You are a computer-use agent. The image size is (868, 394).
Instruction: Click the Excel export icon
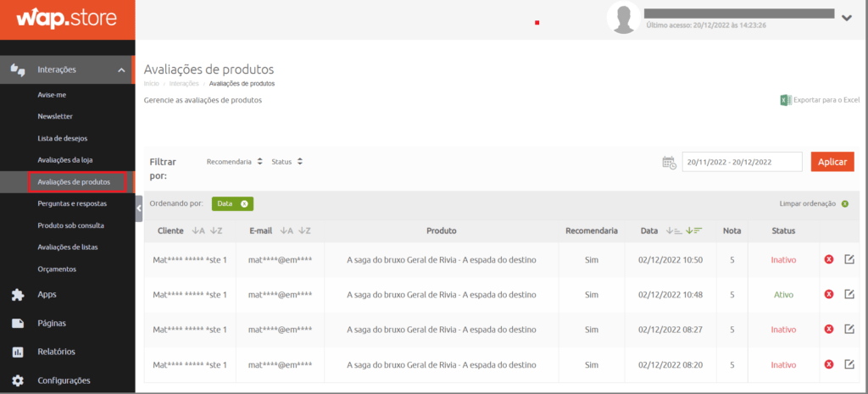(786, 100)
